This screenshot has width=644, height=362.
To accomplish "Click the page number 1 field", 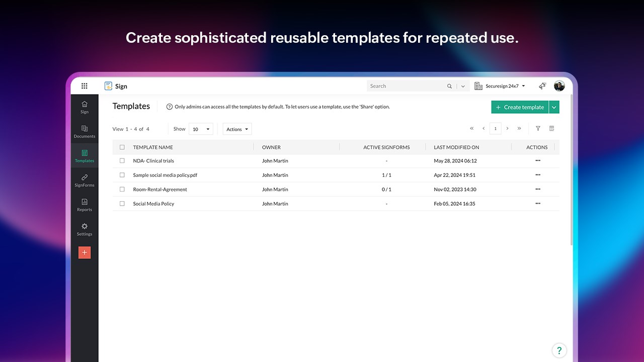I will click(495, 129).
